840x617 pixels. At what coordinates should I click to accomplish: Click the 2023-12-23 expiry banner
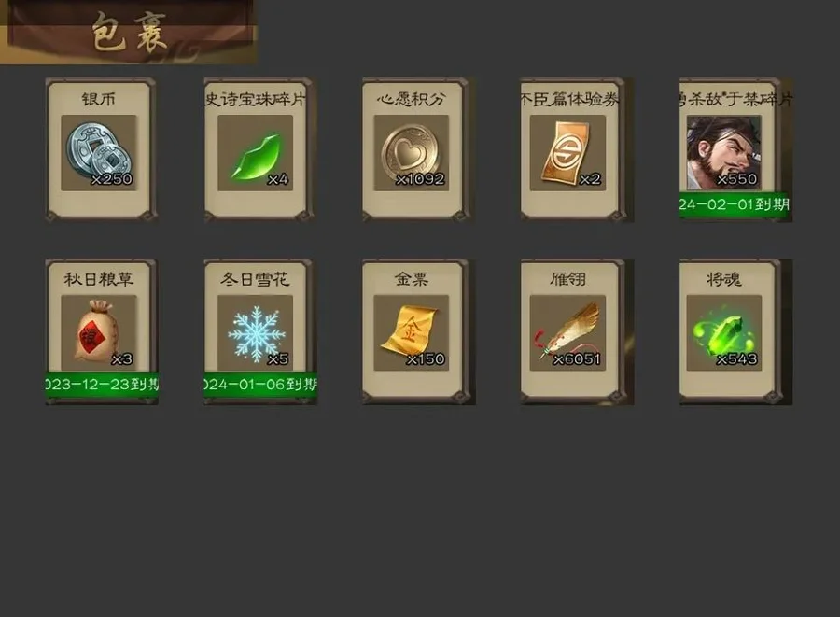coord(102,385)
